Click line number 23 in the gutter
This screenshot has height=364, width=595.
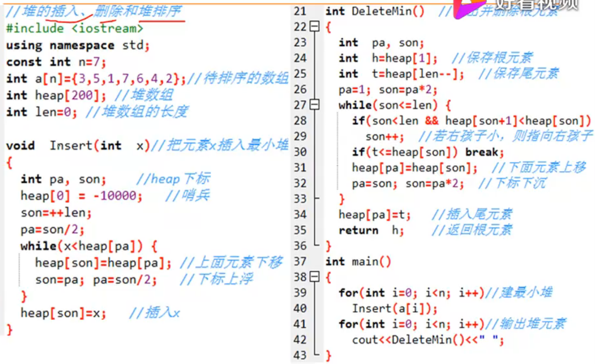pyautogui.click(x=300, y=42)
